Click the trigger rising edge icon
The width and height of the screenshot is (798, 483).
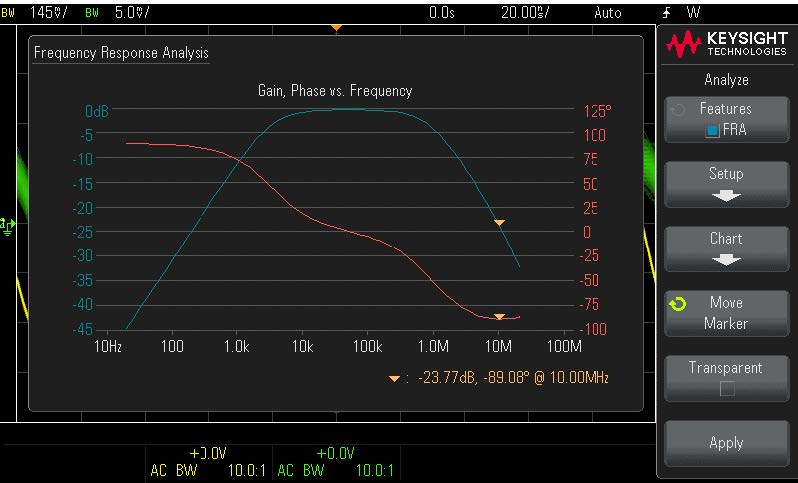point(666,13)
